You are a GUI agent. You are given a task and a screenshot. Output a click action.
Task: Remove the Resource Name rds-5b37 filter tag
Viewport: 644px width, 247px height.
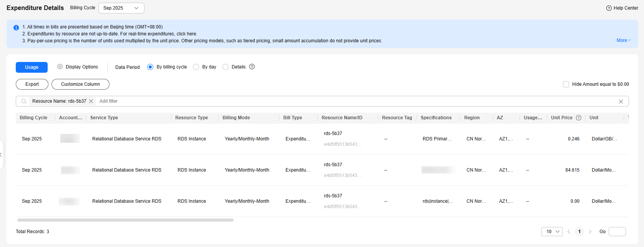(91, 101)
